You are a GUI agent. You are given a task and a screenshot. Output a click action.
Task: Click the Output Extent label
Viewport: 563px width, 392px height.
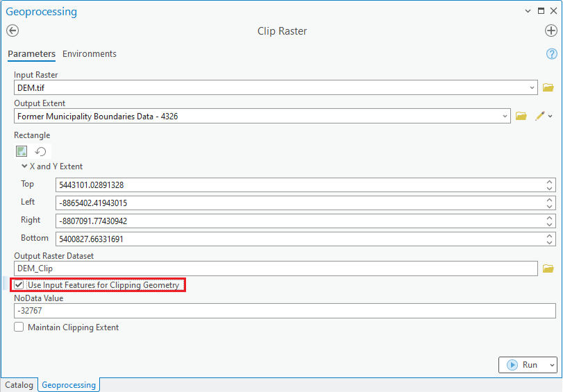(x=40, y=103)
